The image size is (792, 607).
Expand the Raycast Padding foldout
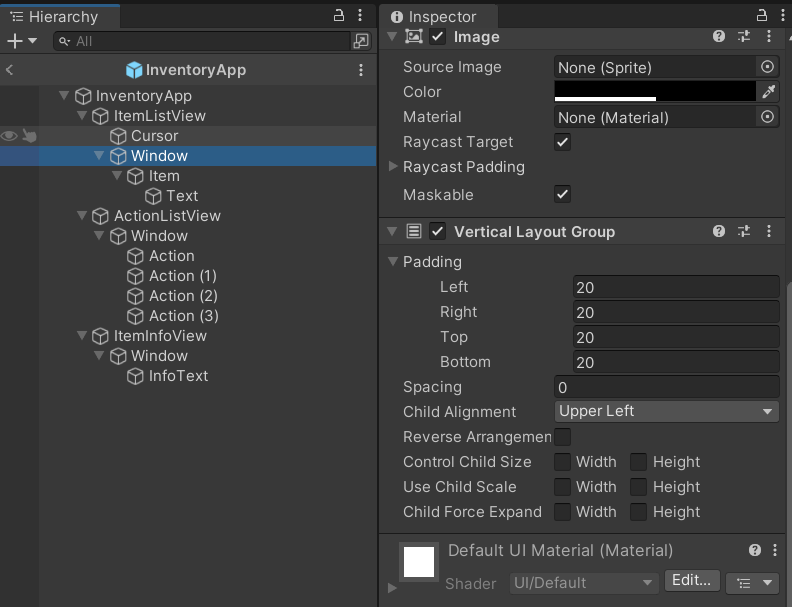coord(393,167)
